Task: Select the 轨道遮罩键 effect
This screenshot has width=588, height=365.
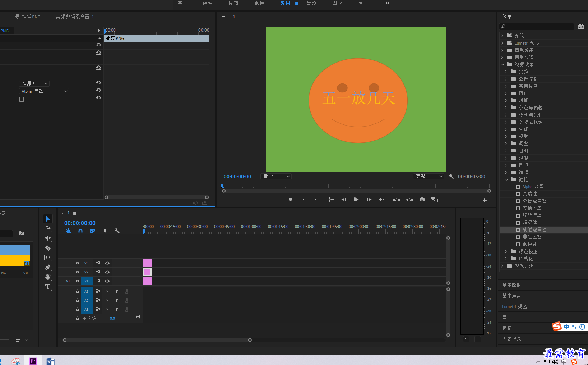Action: point(534,229)
